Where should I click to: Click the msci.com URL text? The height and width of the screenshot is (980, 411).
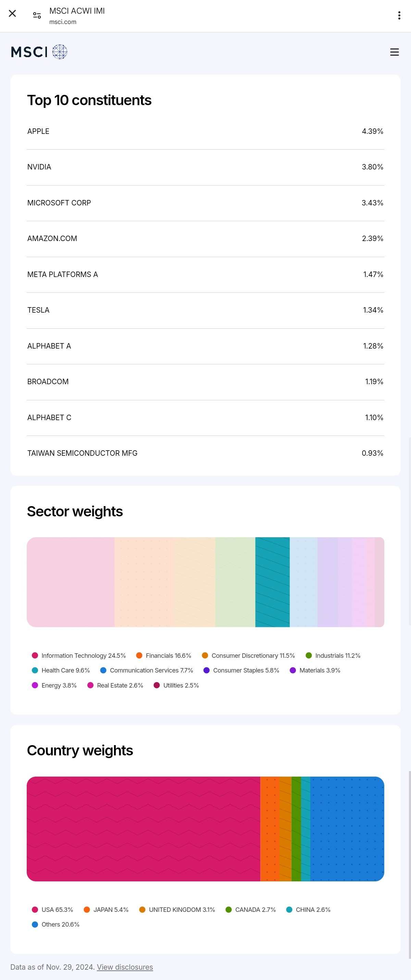tap(63, 22)
